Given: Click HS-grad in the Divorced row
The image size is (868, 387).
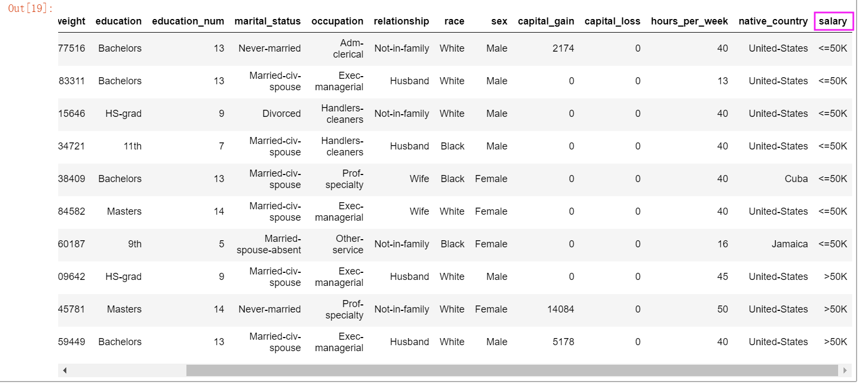Looking at the screenshot, I should (123, 114).
